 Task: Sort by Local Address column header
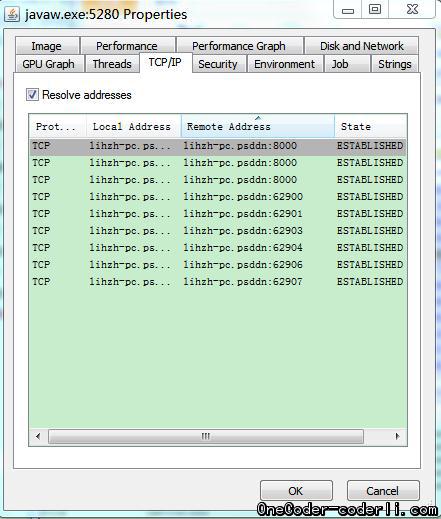tap(134, 126)
